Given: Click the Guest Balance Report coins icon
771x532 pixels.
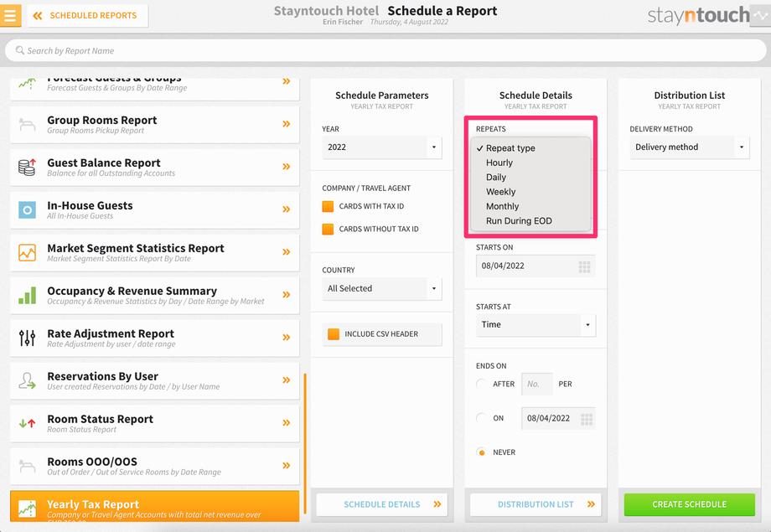Looking at the screenshot, I should coord(27,168).
